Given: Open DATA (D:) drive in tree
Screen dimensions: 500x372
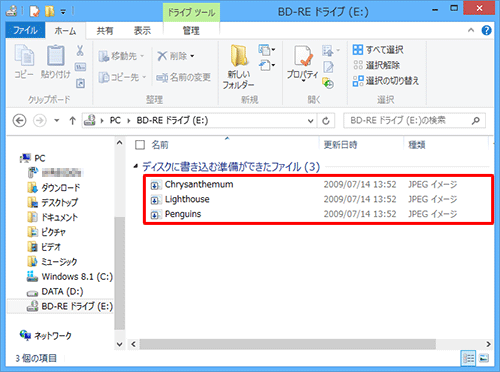Looking at the screenshot, I should point(55,292).
